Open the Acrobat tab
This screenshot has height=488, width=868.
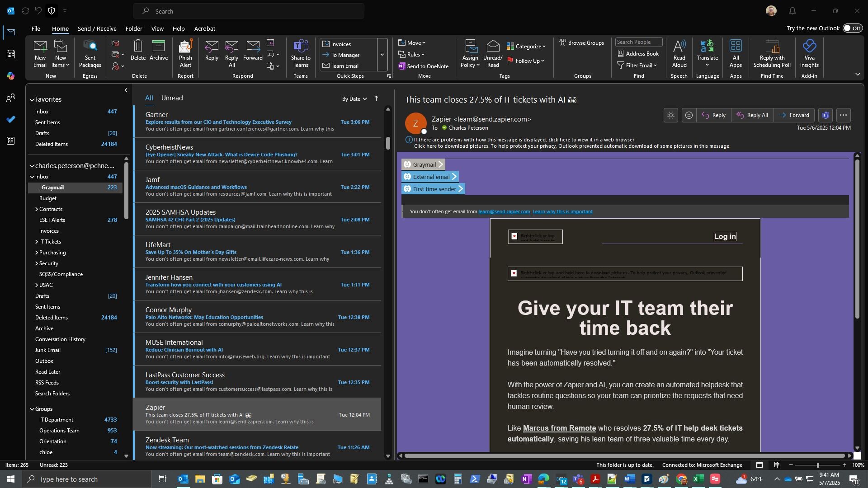click(x=205, y=28)
